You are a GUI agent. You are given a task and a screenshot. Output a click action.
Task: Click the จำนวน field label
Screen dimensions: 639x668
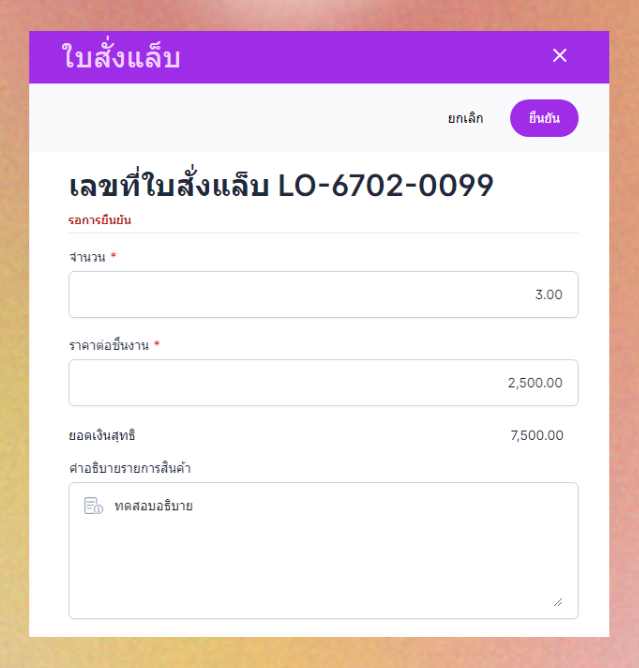click(87, 257)
